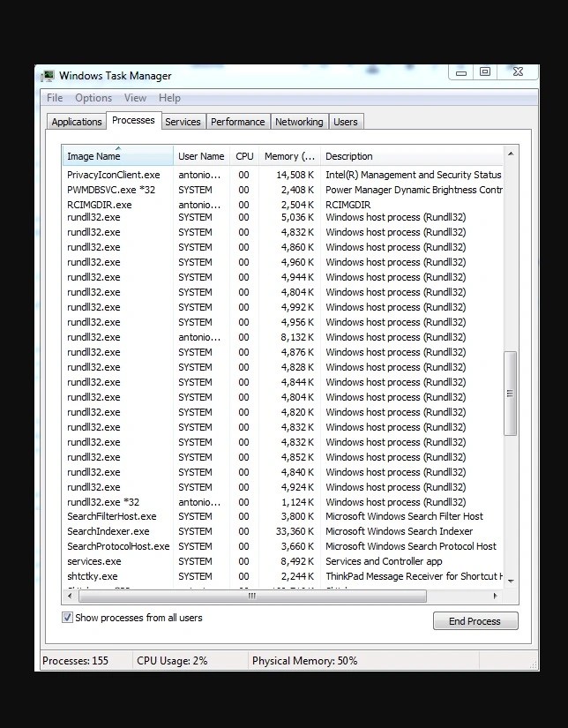Sort by the Image Name column header
The height and width of the screenshot is (728, 568).
point(118,156)
